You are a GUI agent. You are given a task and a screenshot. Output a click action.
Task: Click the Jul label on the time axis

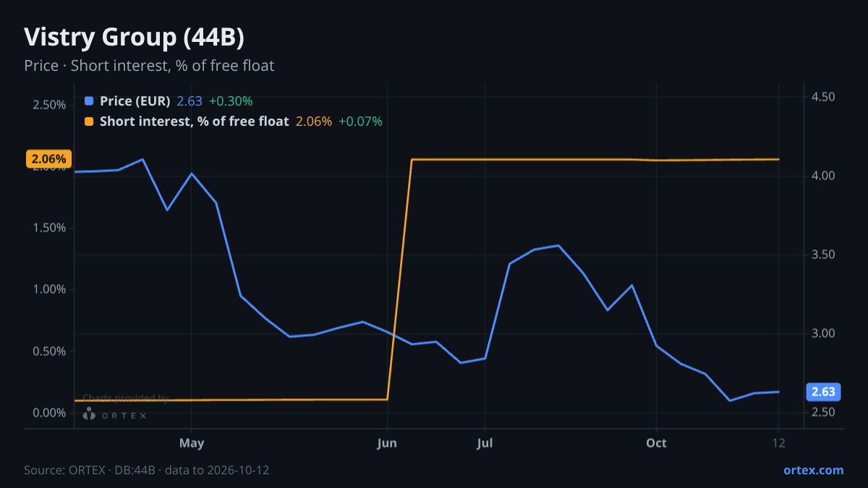(485, 442)
